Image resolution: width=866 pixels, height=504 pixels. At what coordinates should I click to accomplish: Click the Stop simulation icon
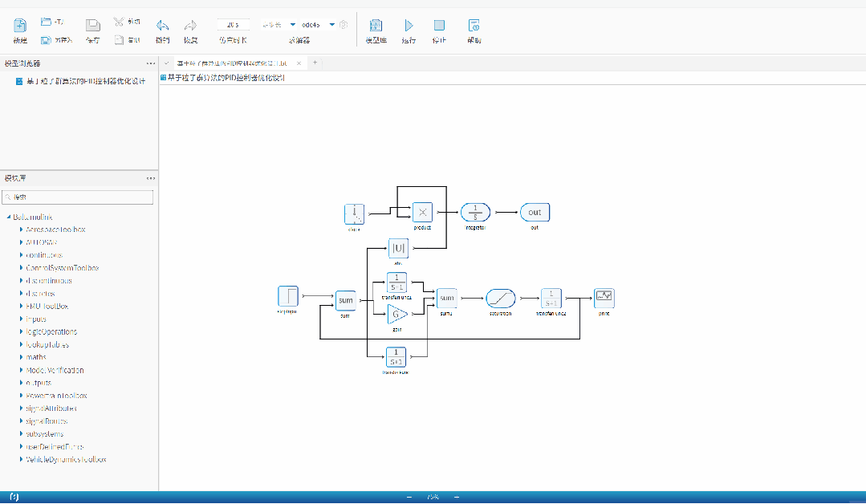(439, 26)
